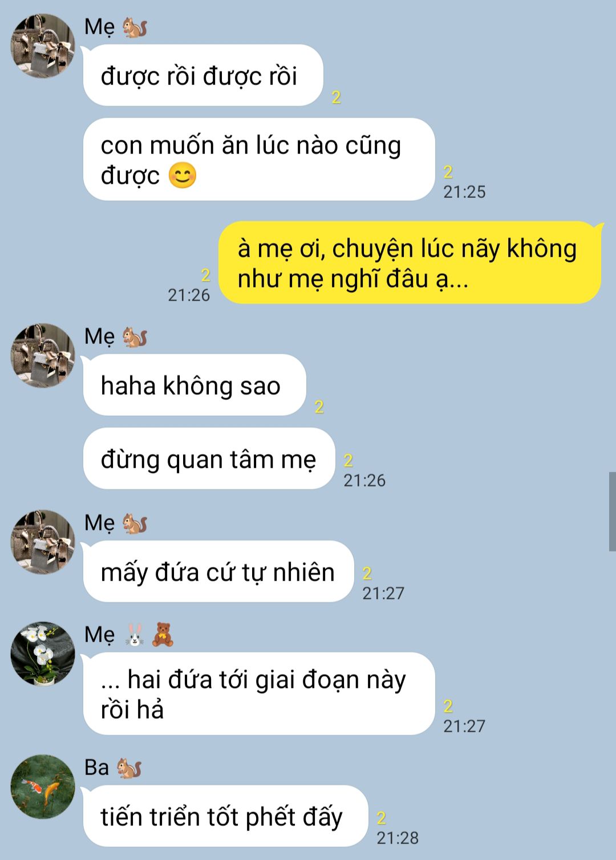Tap the rabbit emoji beside Mẹ name
Screen dimensions: 616x860
click(x=135, y=635)
